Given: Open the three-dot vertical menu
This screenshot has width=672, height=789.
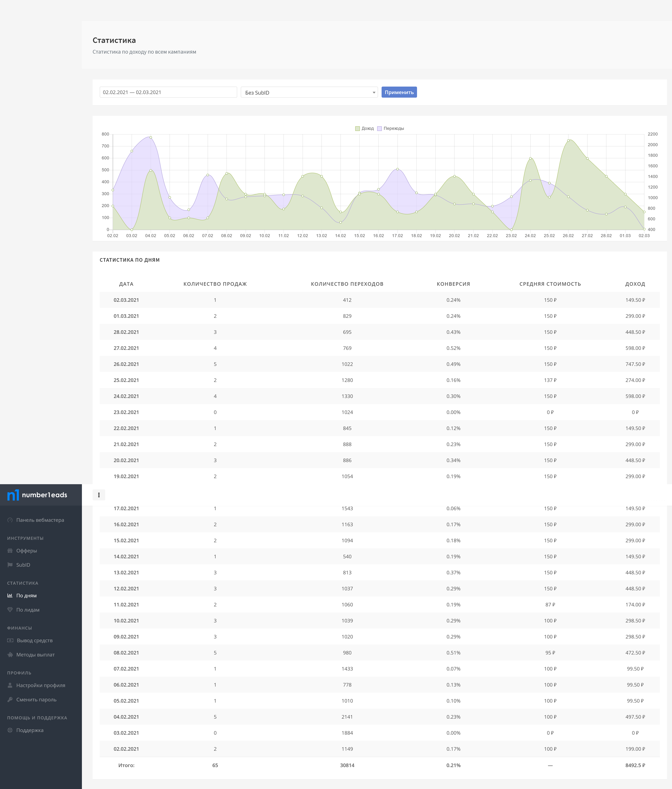Looking at the screenshot, I should pyautogui.click(x=99, y=495).
